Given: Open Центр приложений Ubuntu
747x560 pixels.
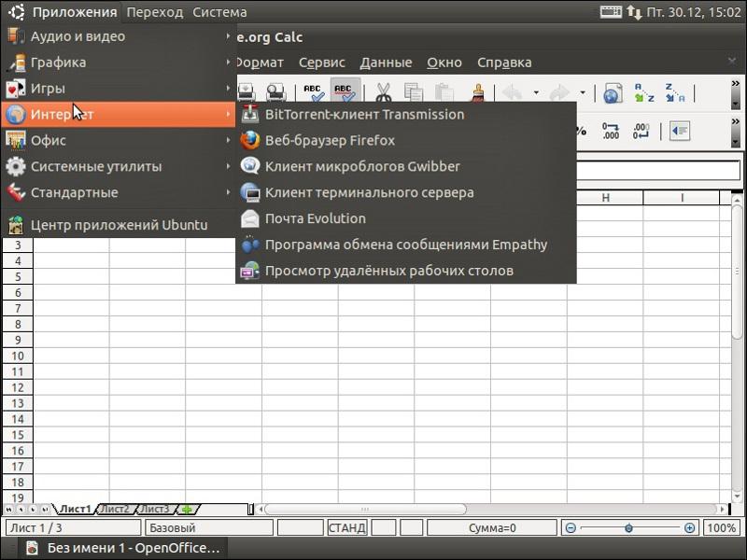Looking at the screenshot, I should coord(119,225).
